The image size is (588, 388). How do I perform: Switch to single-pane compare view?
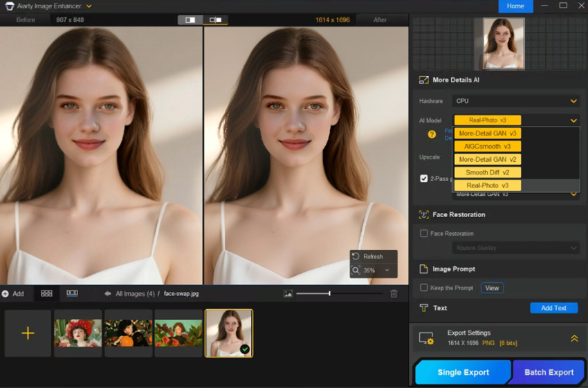190,20
